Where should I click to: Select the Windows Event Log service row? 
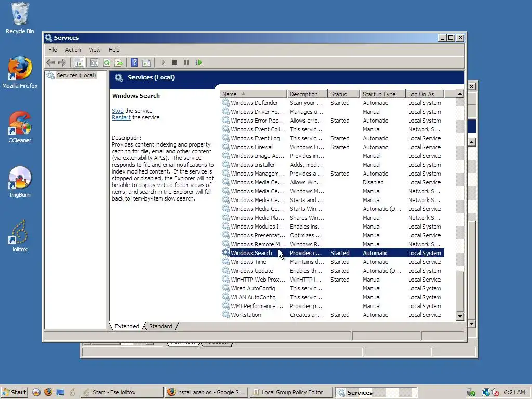tap(332, 138)
